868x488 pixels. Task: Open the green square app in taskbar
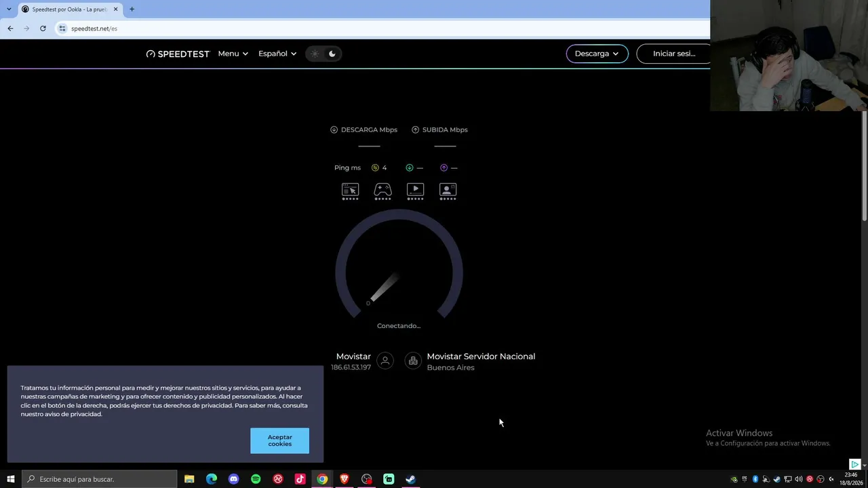pos(389,479)
